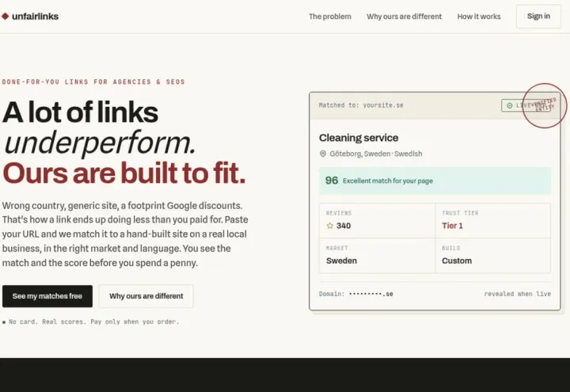The height and width of the screenshot is (392, 570).
Task: Click the unfairlinks red diamond logo icon
Action: (5, 17)
